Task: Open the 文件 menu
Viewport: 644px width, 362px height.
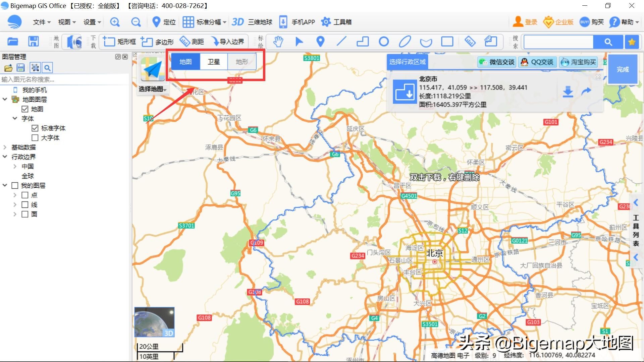Action: (42, 22)
